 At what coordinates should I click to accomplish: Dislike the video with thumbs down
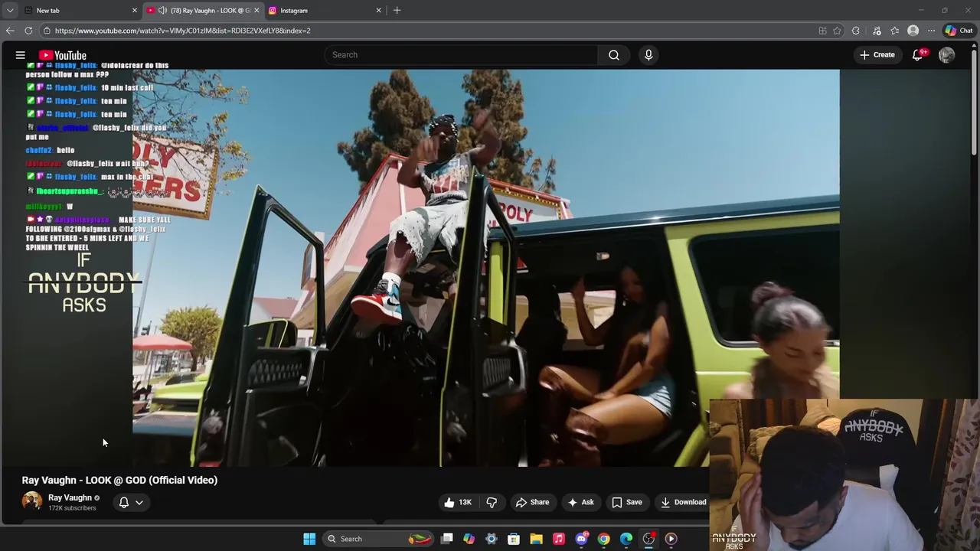point(492,502)
